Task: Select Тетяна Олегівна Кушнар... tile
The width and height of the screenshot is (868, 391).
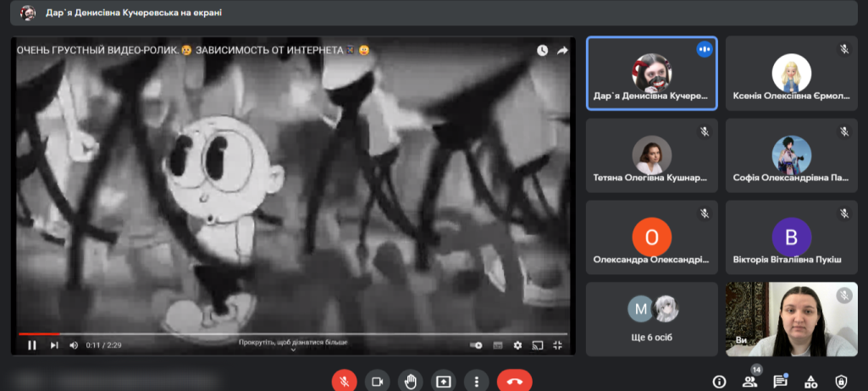Action: (652, 156)
